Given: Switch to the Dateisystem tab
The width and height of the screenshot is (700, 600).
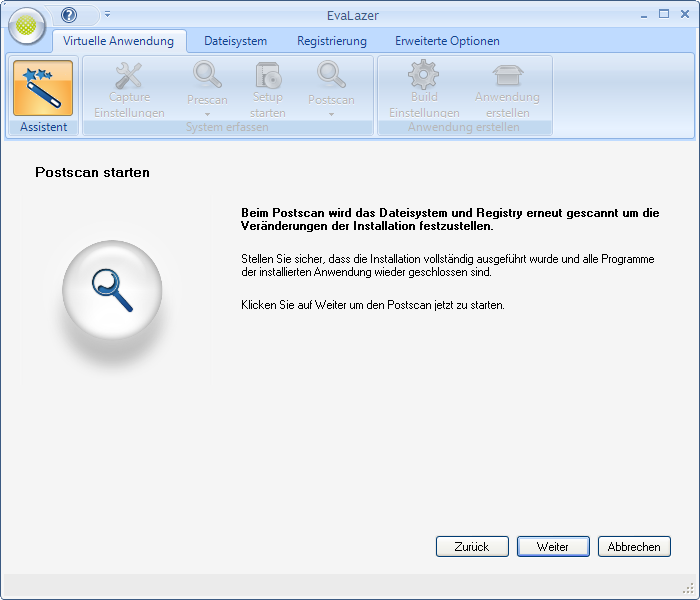Looking at the screenshot, I should point(235,41).
